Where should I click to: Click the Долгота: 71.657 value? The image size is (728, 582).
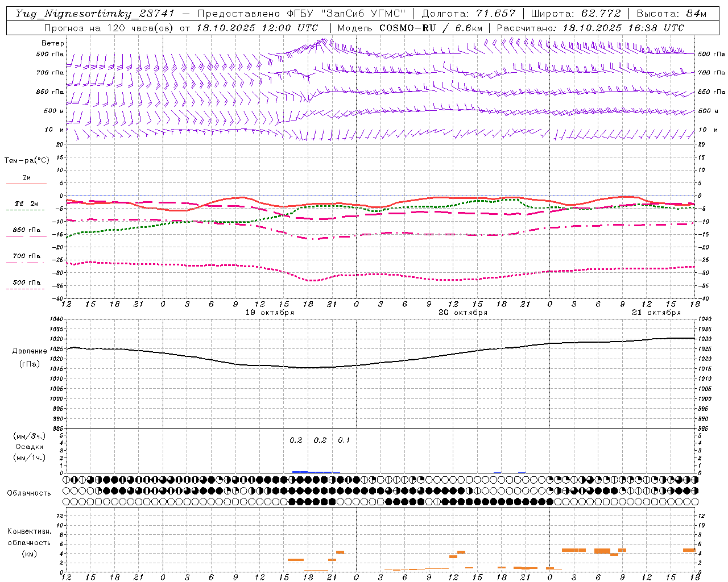tap(469, 14)
